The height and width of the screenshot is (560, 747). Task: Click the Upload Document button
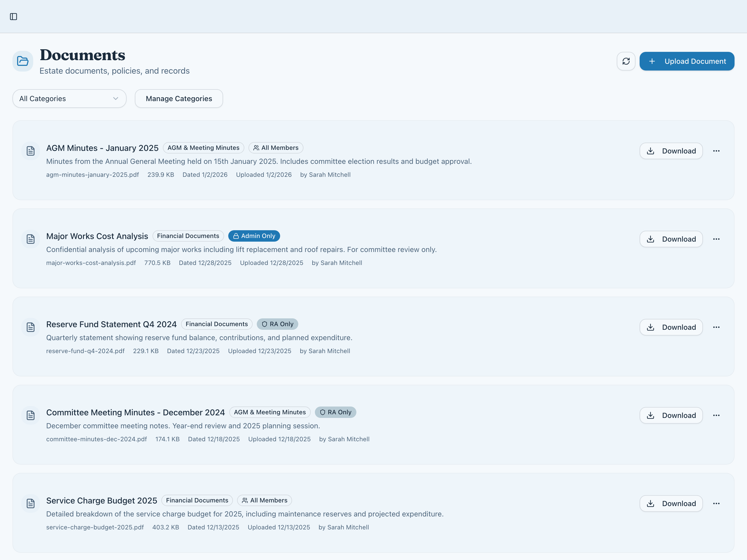click(687, 61)
